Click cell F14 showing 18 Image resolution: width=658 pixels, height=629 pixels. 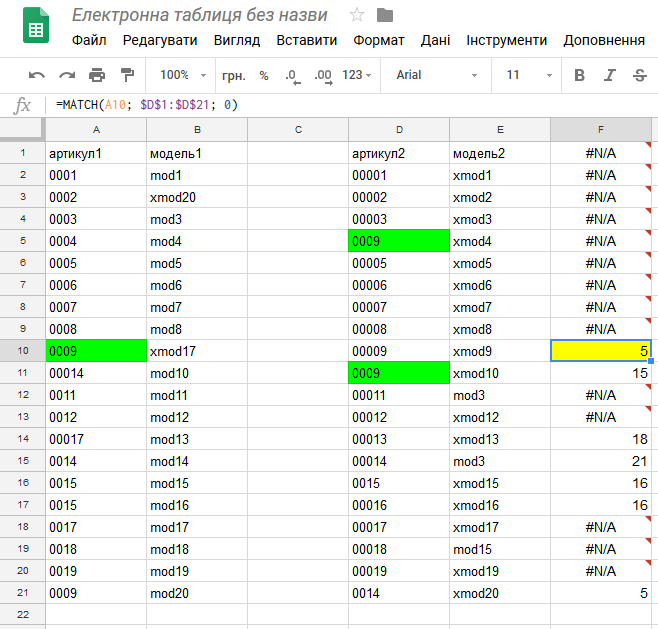point(601,439)
